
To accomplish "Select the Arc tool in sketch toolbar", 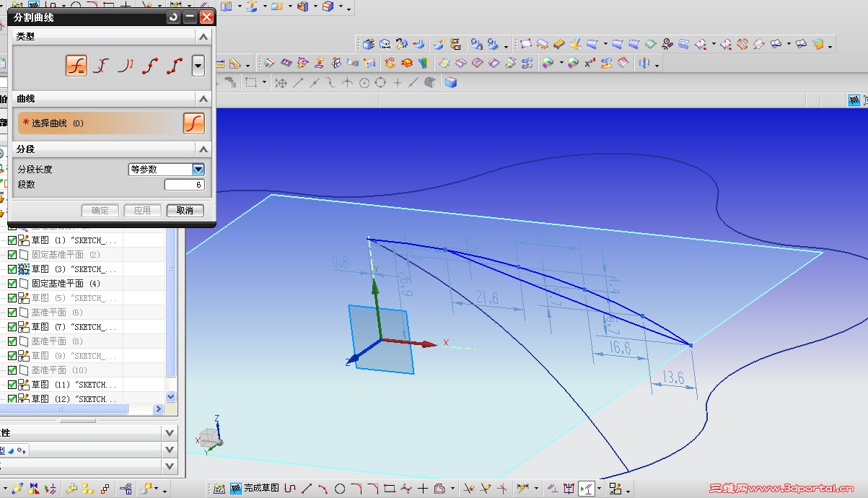I will pyautogui.click(x=323, y=489).
